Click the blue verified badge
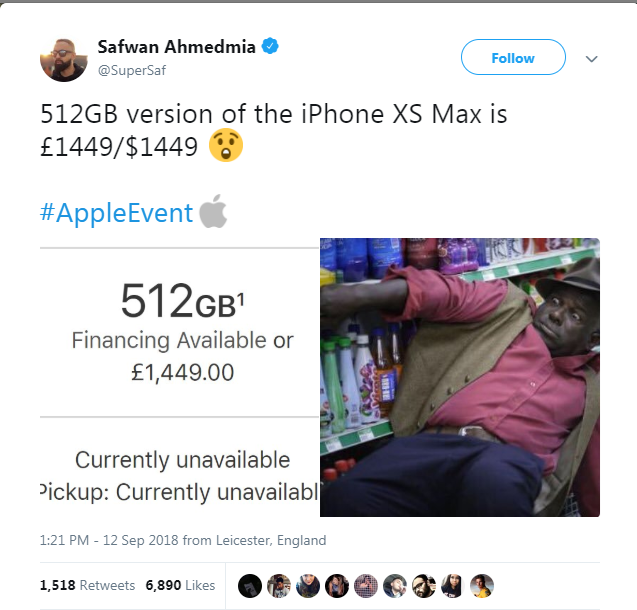Image resolution: width=637 pixels, height=610 pixels. click(270, 46)
